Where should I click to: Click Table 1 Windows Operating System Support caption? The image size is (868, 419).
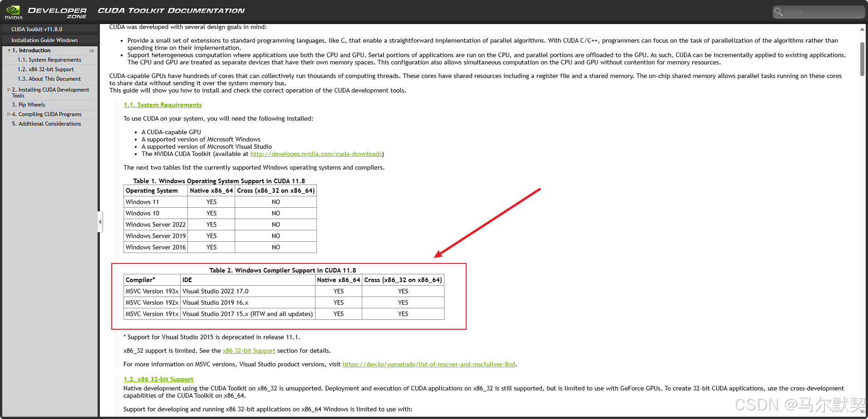click(219, 181)
